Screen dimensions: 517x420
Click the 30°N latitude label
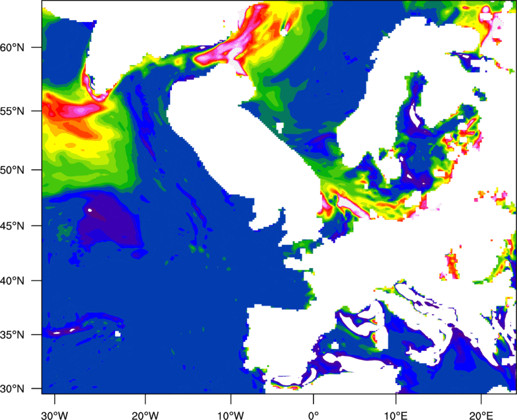pyautogui.click(x=12, y=389)
